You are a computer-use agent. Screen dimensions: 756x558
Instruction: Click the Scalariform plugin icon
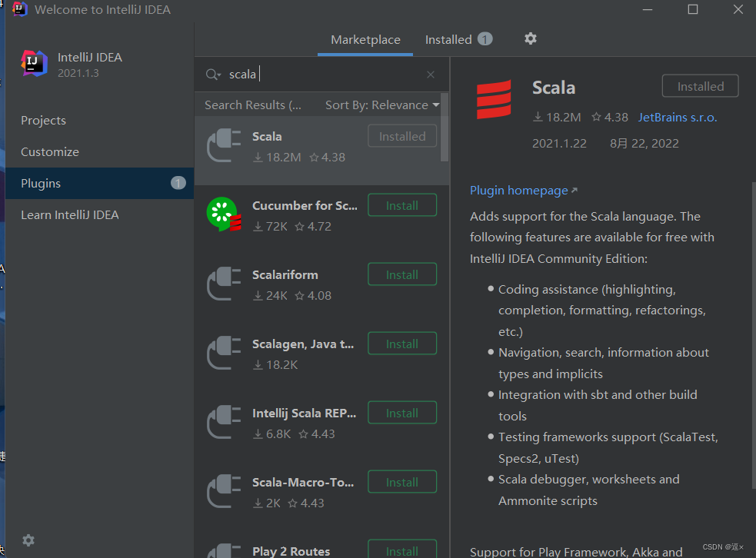[x=223, y=284]
